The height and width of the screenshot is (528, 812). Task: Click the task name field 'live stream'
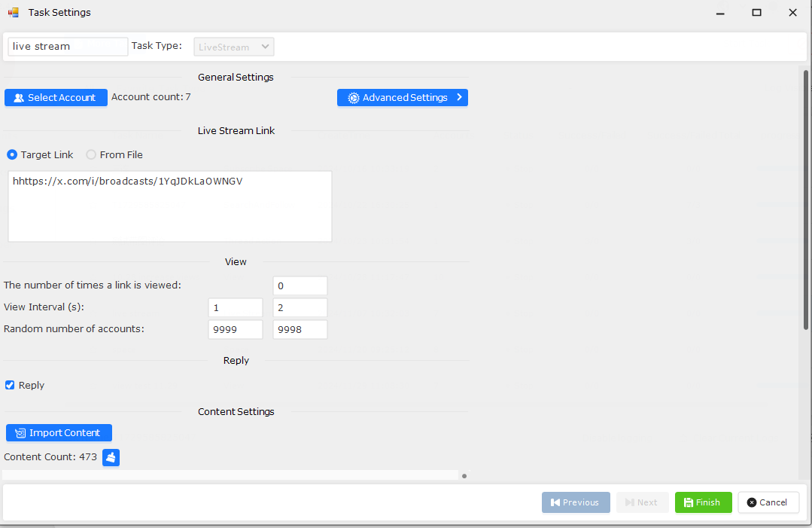pos(68,47)
